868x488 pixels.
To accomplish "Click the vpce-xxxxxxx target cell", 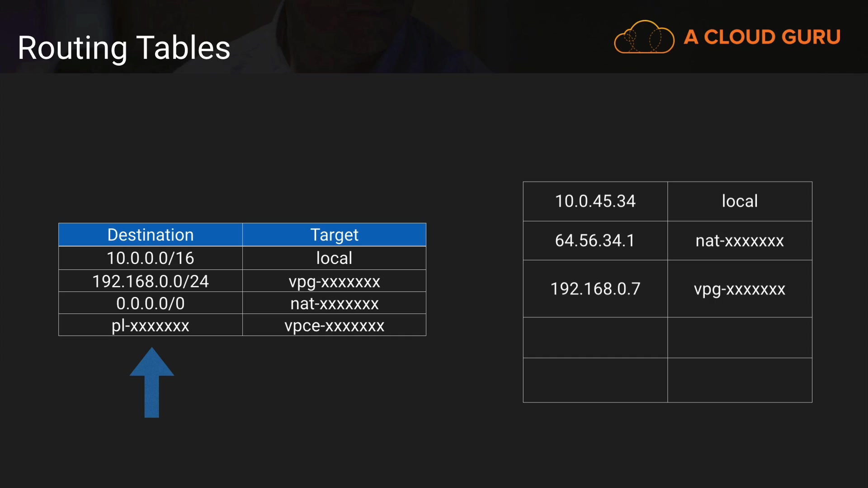I will 334,325.
